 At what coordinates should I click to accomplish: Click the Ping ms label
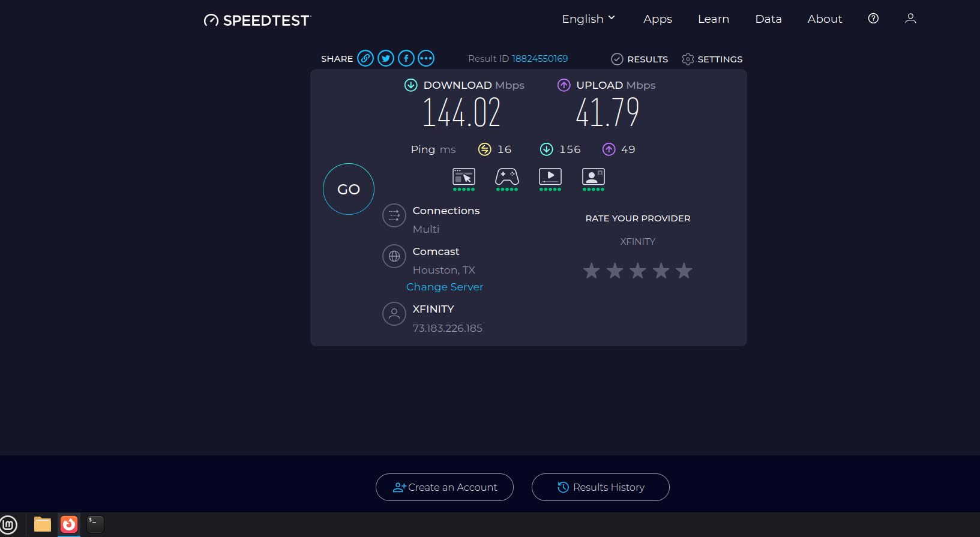(x=433, y=149)
